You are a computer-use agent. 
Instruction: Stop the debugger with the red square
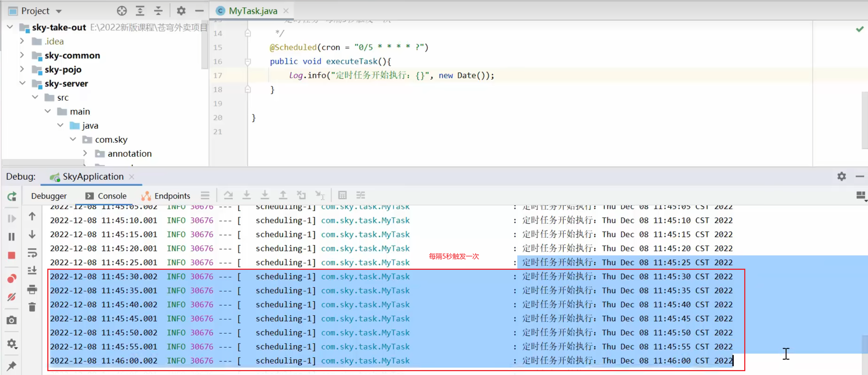[x=12, y=255]
